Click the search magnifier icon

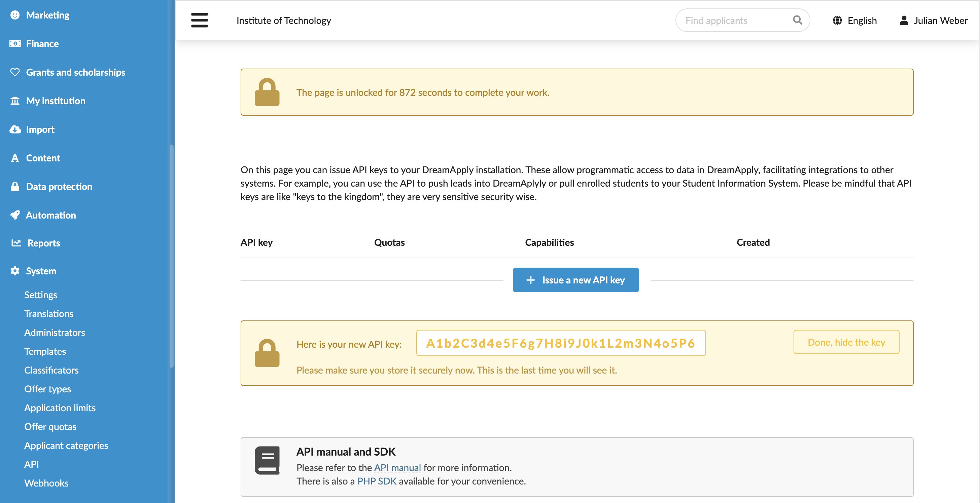point(797,20)
